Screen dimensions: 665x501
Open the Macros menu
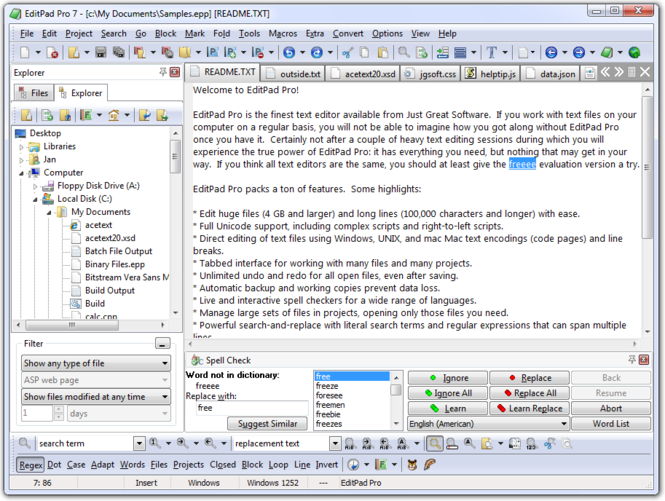[x=283, y=34]
